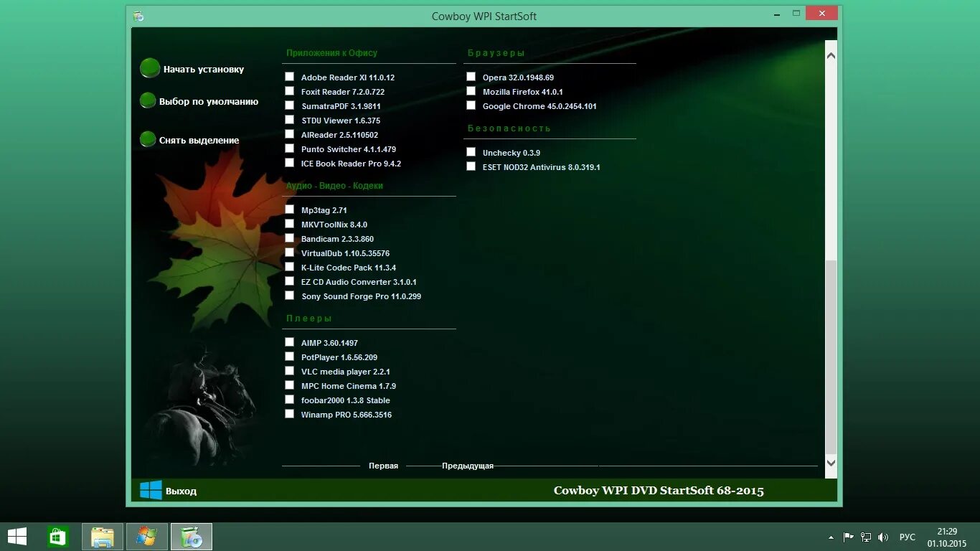Click Снять выделение to clear selection

(199, 141)
